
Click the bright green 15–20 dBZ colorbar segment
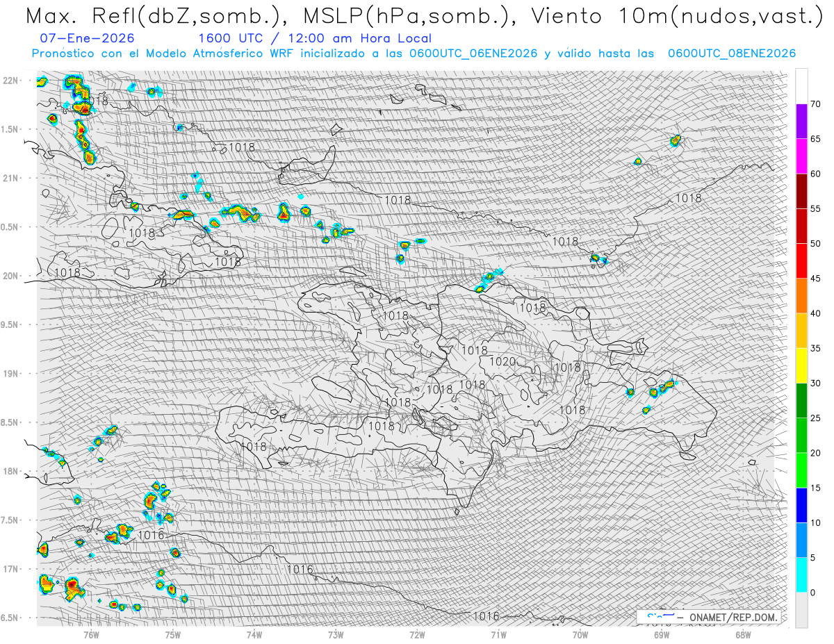pos(801,470)
